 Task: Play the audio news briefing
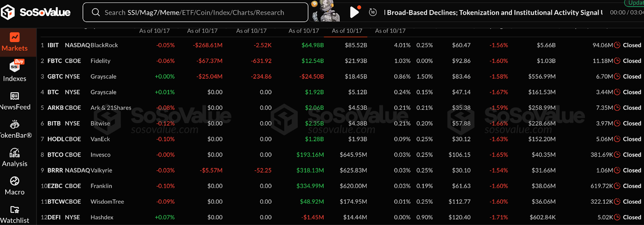354,12
